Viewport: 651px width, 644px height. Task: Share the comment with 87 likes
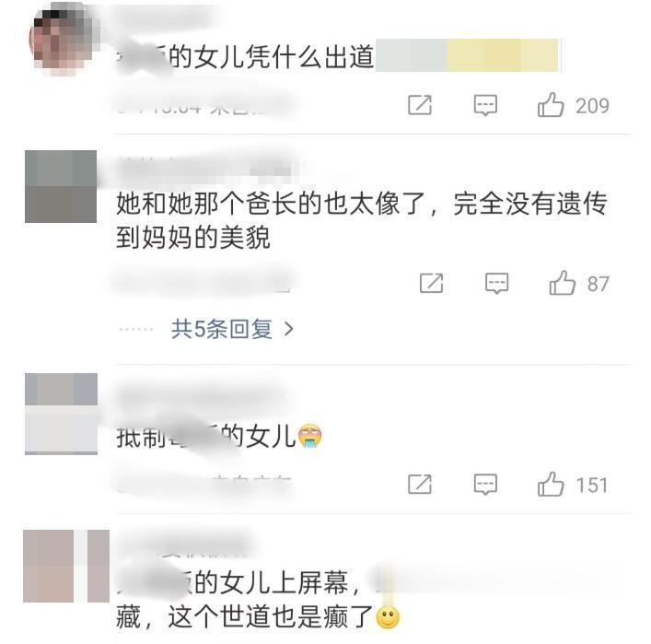[x=431, y=284]
